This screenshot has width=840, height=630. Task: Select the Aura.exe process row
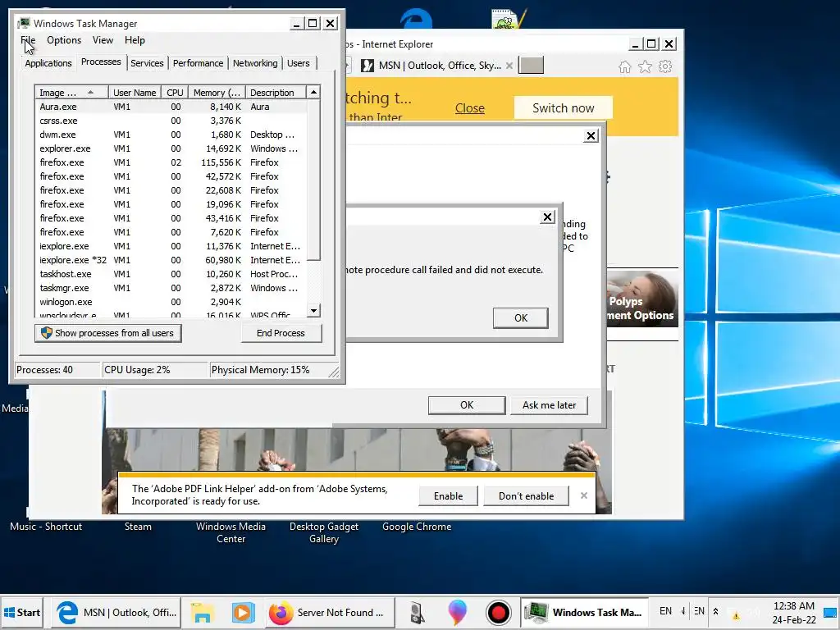[171, 107]
